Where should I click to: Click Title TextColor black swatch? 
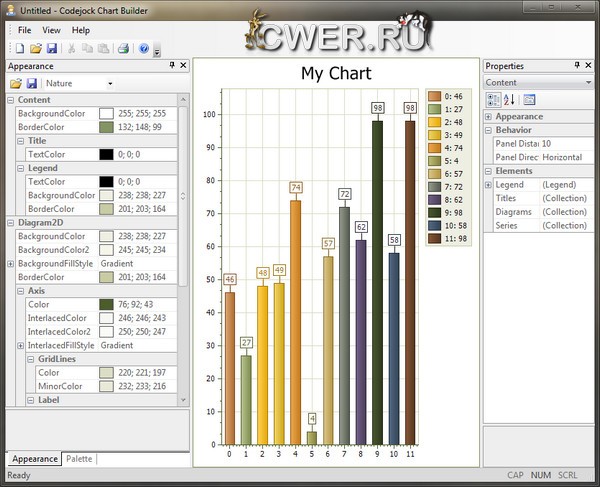[106, 155]
